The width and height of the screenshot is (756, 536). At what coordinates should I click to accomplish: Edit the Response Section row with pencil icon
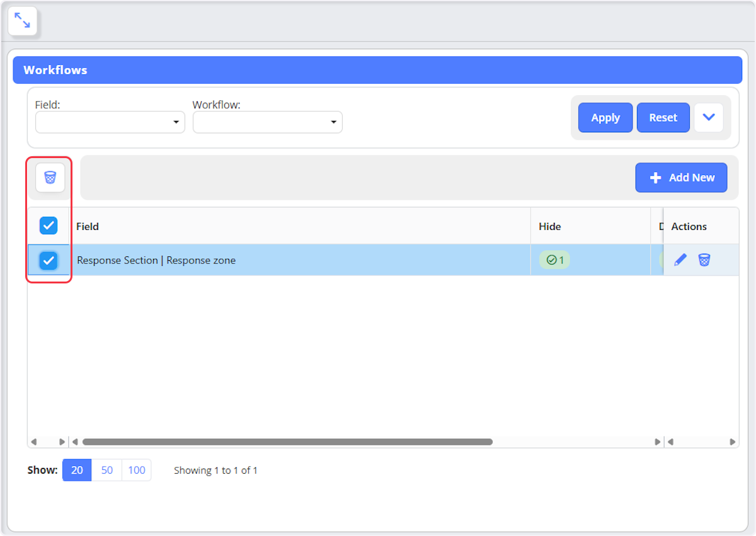[680, 259]
